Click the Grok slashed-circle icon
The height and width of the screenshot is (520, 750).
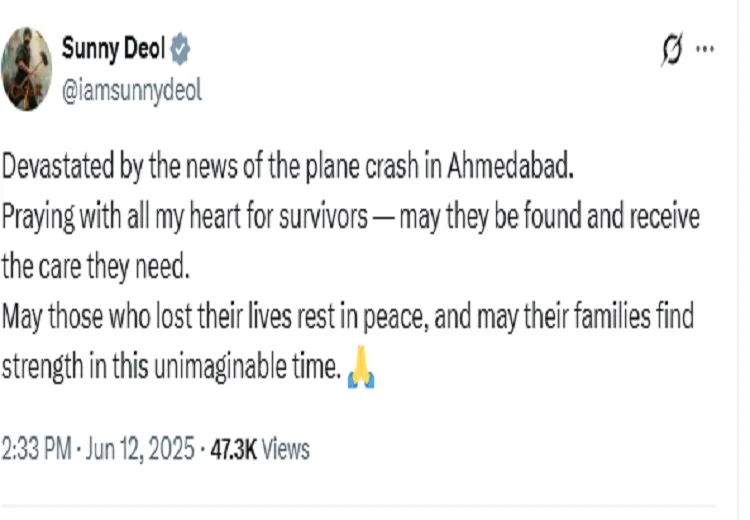coord(671,50)
